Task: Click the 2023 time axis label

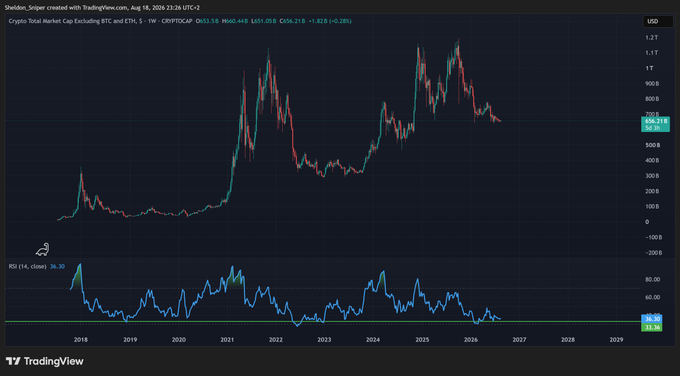Action: pyautogui.click(x=324, y=340)
